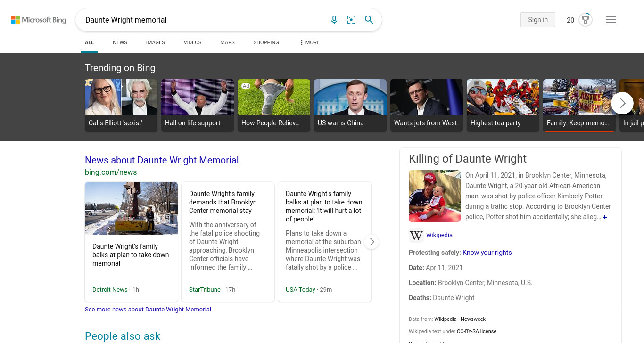The height and width of the screenshot is (343, 644).
Task: Open the MAPS tab
Action: tap(227, 42)
